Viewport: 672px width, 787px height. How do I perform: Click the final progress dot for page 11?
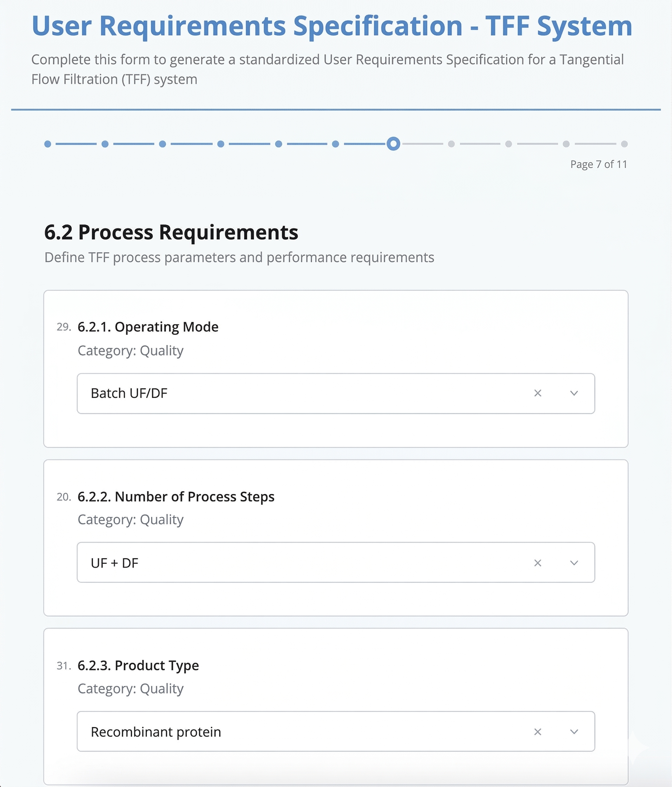[x=624, y=143]
